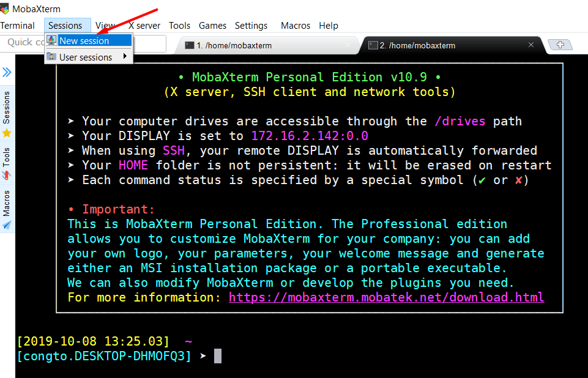The width and height of the screenshot is (588, 378).
Task: Close tab 2 /home/mobaxterm
Action: [x=531, y=45]
